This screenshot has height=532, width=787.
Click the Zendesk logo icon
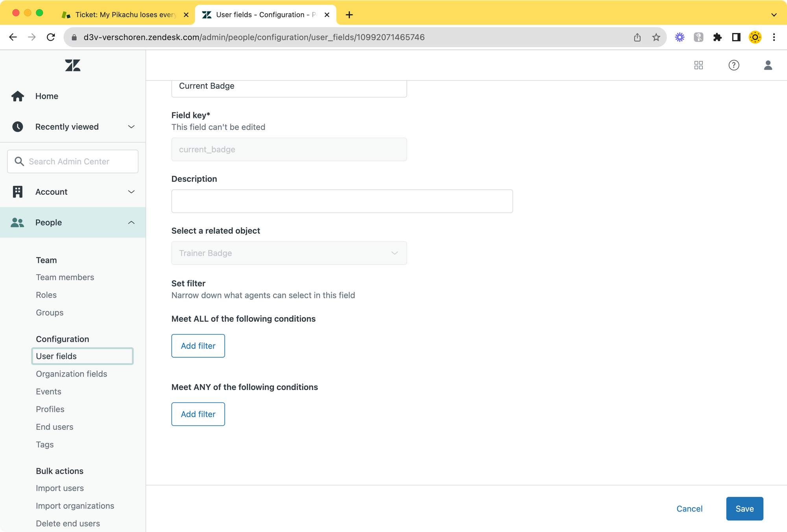click(73, 65)
